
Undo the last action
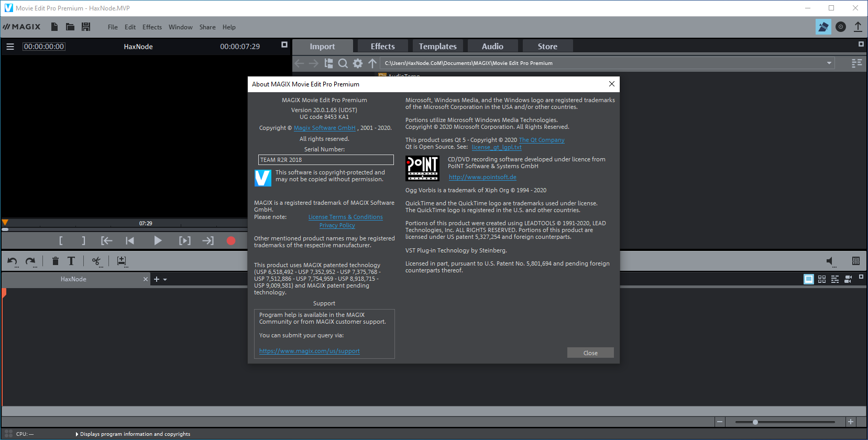click(x=12, y=261)
